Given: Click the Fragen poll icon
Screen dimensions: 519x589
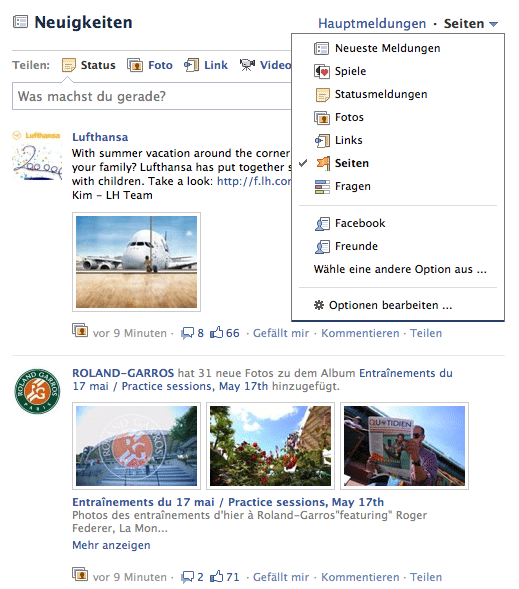Looking at the screenshot, I should coord(322,187).
